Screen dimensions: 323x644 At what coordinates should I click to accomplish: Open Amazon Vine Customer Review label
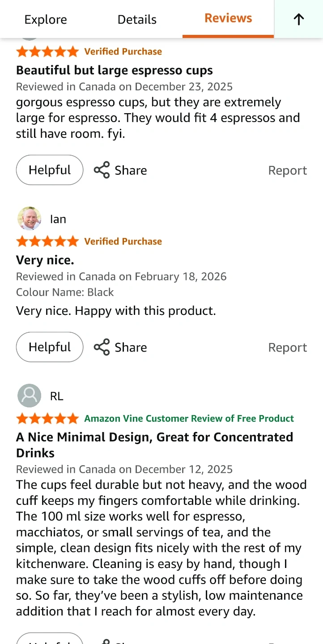[x=189, y=419]
